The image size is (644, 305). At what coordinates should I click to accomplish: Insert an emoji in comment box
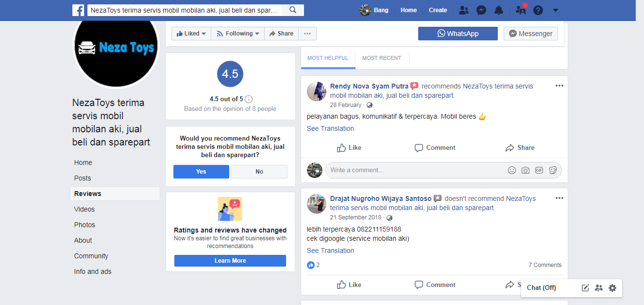(x=511, y=170)
